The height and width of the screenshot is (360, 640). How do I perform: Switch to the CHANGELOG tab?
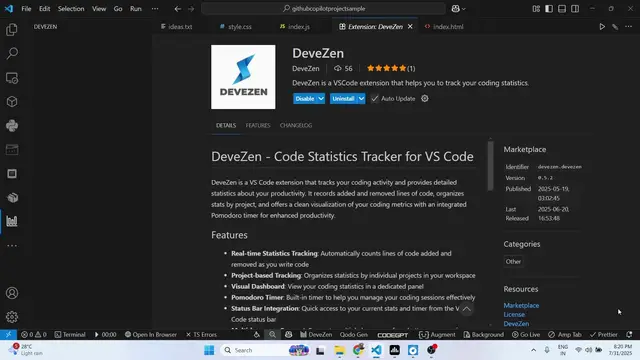[296, 125]
